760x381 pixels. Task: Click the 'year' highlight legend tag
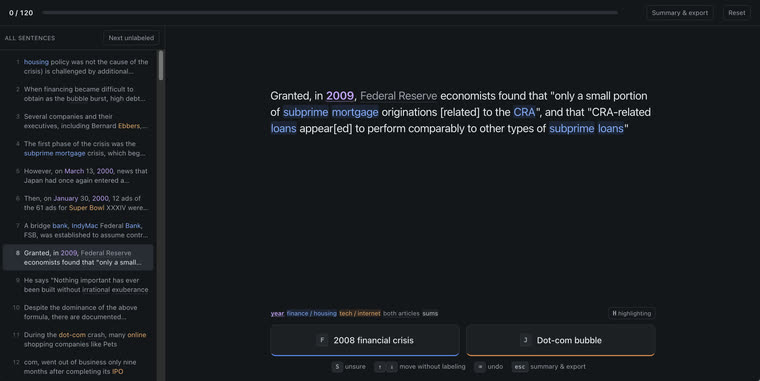[x=277, y=313]
